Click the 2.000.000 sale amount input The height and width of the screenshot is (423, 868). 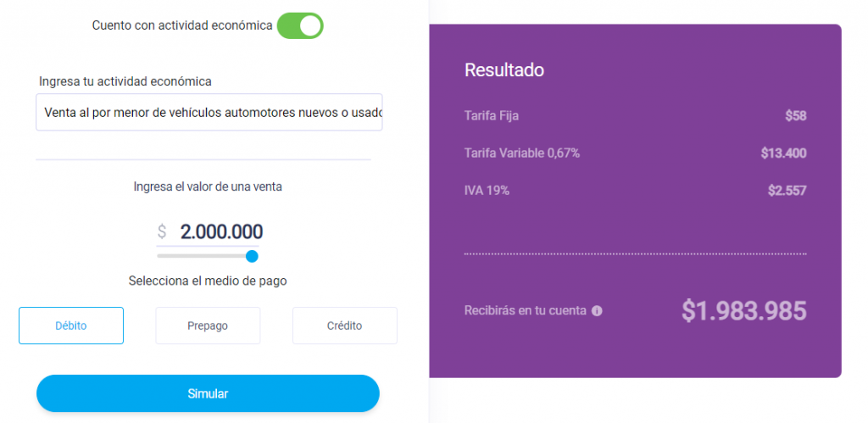pyautogui.click(x=221, y=231)
